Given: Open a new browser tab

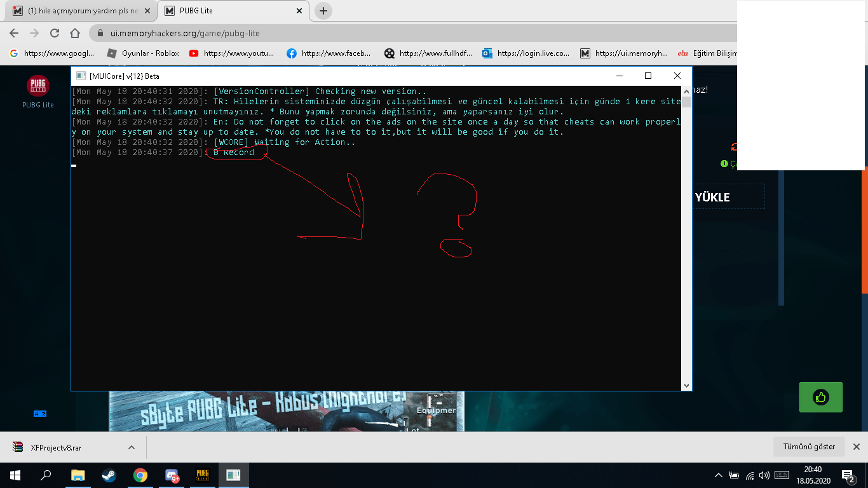Looking at the screenshot, I should pyautogui.click(x=323, y=11).
